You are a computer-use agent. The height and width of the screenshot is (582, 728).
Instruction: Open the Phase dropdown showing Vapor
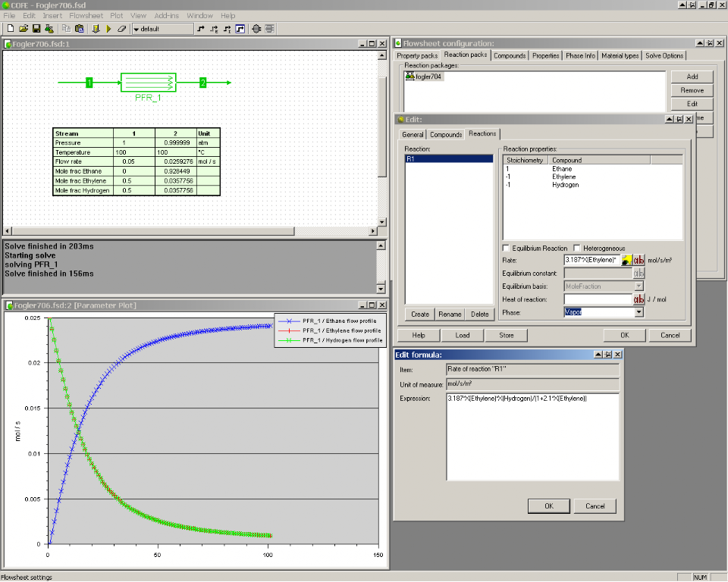pos(639,312)
